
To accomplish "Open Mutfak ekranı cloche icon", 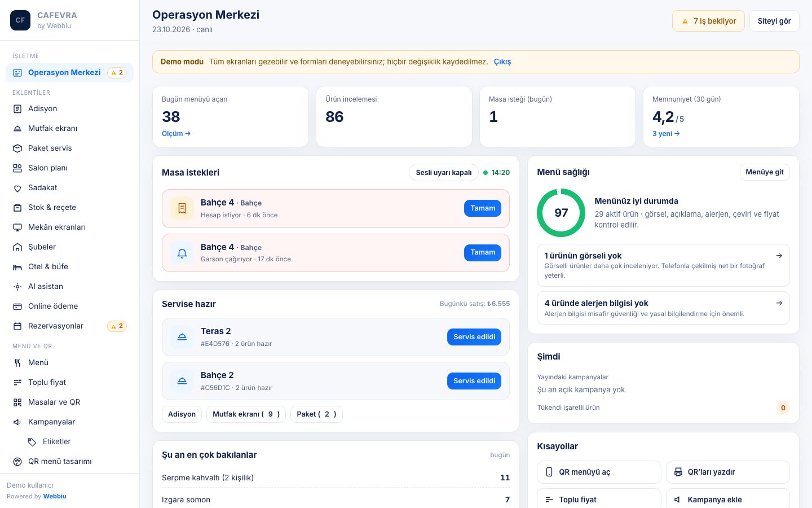I will click(x=17, y=129).
